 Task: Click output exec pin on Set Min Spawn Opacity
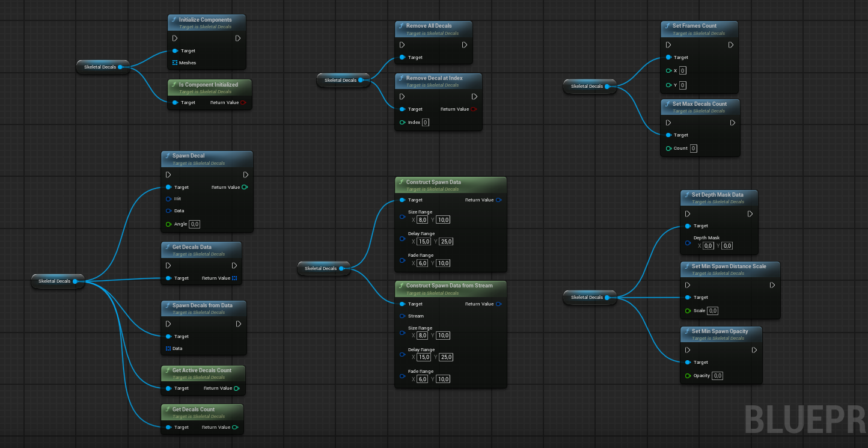pyautogui.click(x=754, y=350)
